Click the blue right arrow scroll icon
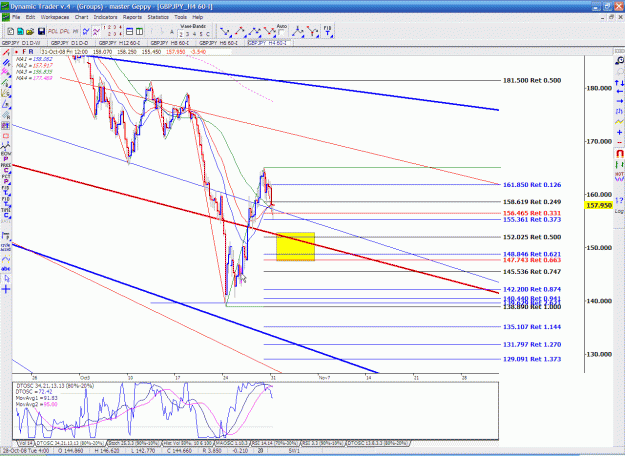This screenshot has height=456, width=625. click(x=619, y=101)
